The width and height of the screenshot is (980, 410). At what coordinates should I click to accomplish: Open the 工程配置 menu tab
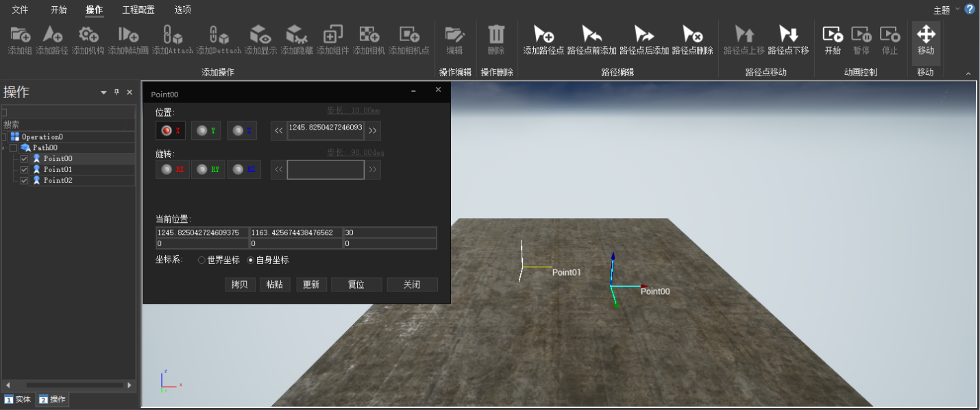[138, 10]
